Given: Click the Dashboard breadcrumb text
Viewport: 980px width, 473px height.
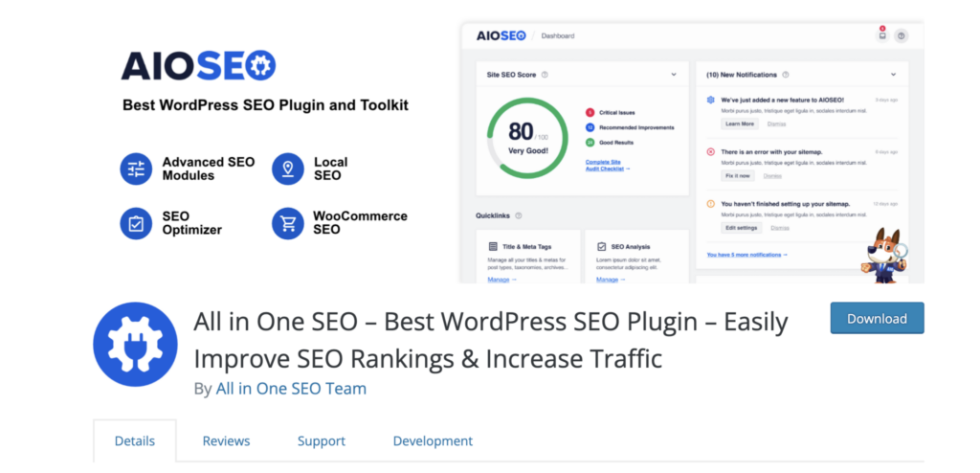Looking at the screenshot, I should tap(558, 35).
